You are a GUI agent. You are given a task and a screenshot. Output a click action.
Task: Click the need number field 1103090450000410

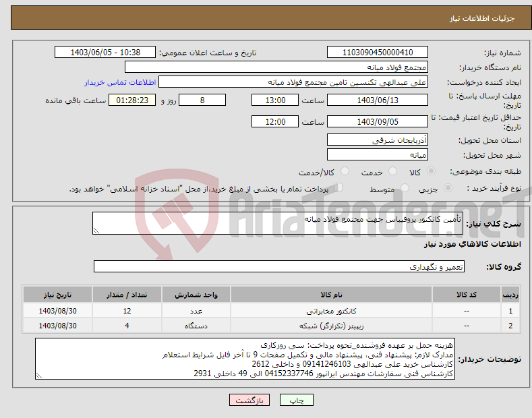click(378, 53)
